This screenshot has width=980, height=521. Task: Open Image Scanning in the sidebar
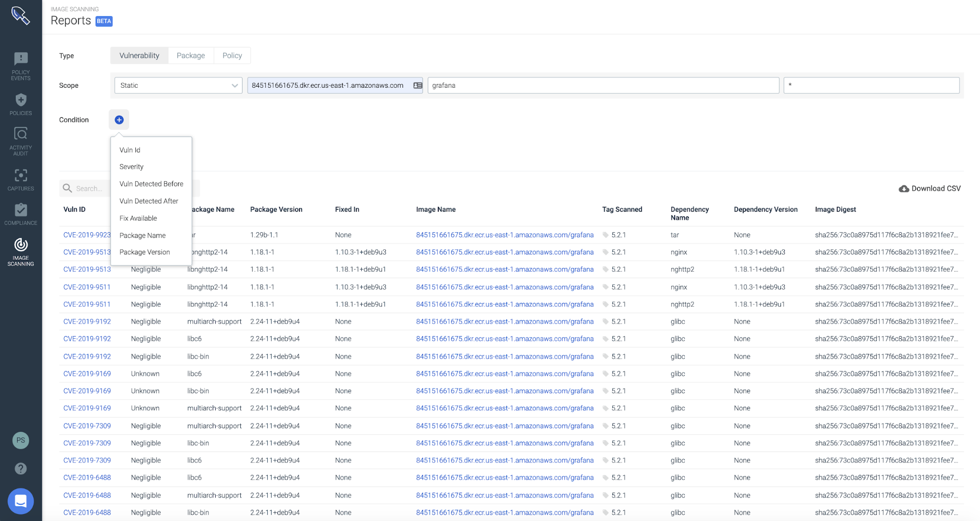click(x=20, y=251)
